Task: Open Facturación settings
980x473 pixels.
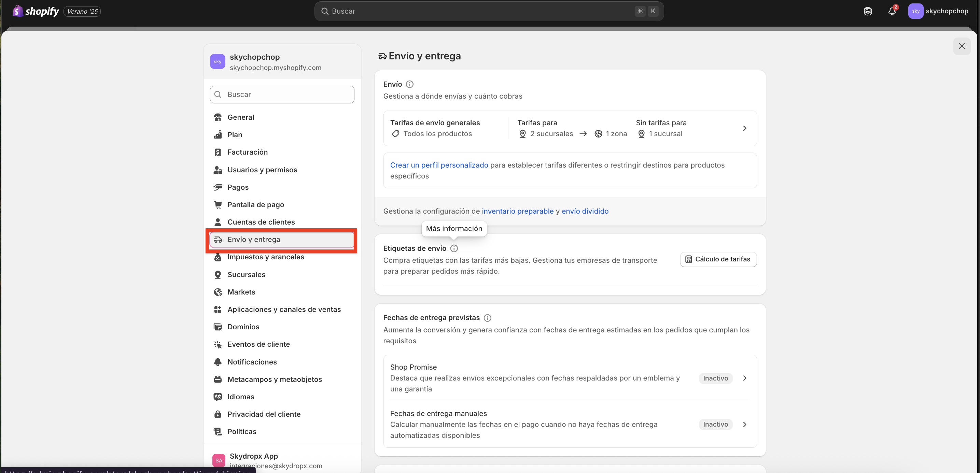Action: [x=282, y=152]
